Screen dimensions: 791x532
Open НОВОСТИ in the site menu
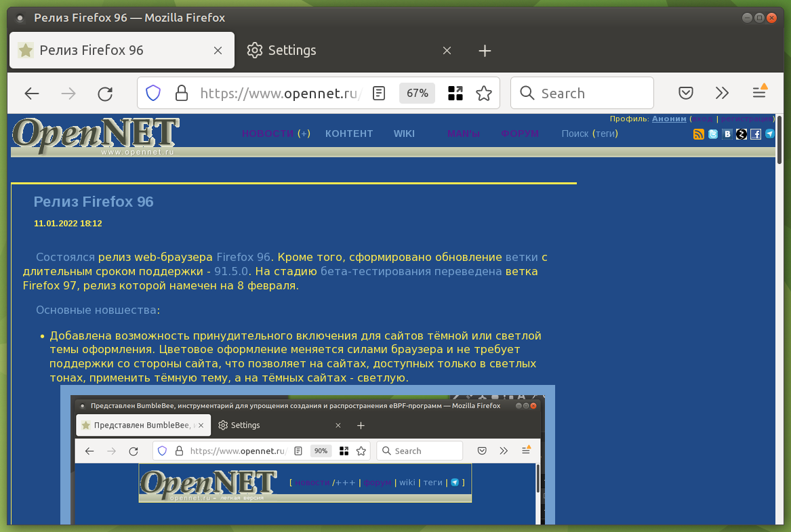[267, 134]
